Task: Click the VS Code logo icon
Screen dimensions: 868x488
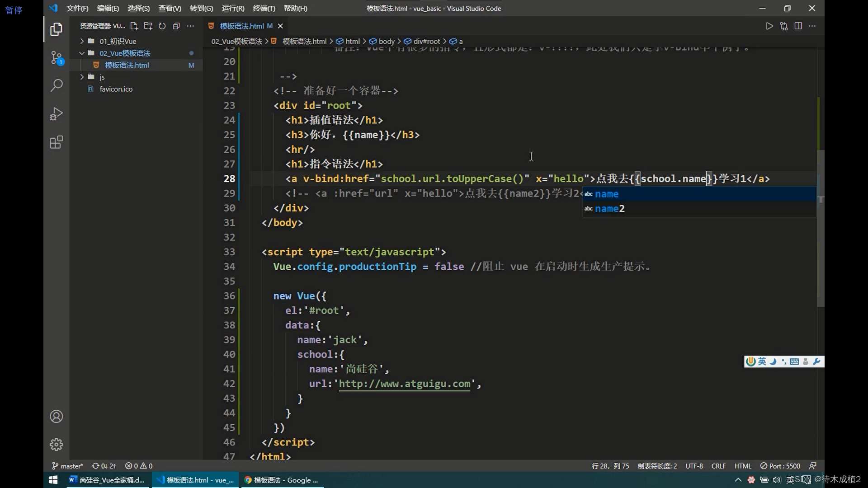Action: (x=53, y=8)
